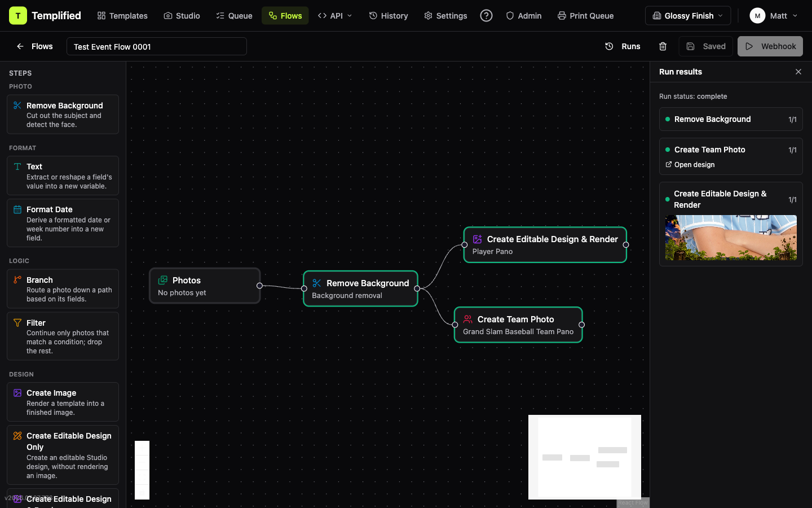
Task: Click the Templified logo icon
Action: pyautogui.click(x=18, y=16)
